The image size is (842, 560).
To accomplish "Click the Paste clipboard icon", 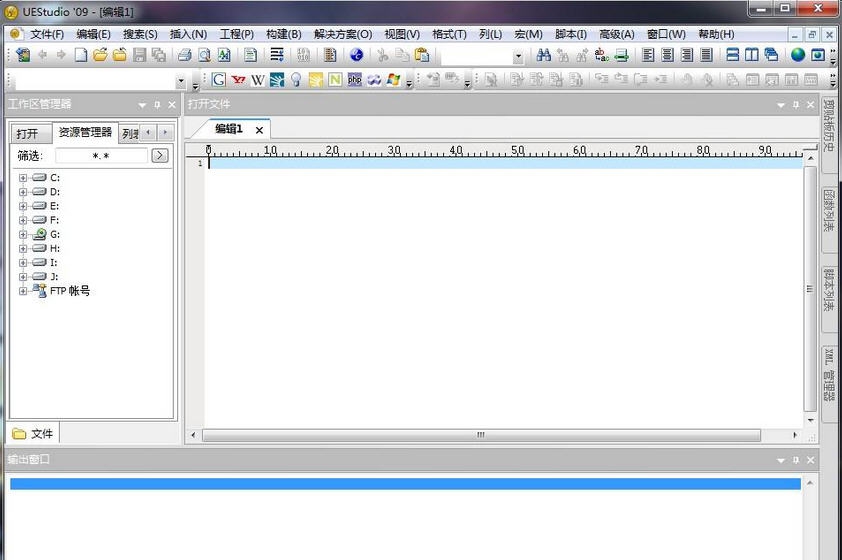I will click(423, 55).
